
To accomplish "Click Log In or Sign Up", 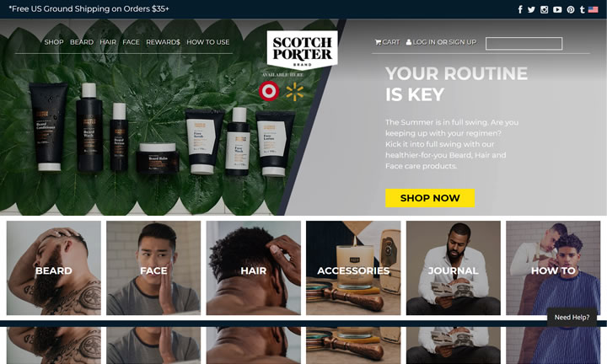I will point(441,42).
